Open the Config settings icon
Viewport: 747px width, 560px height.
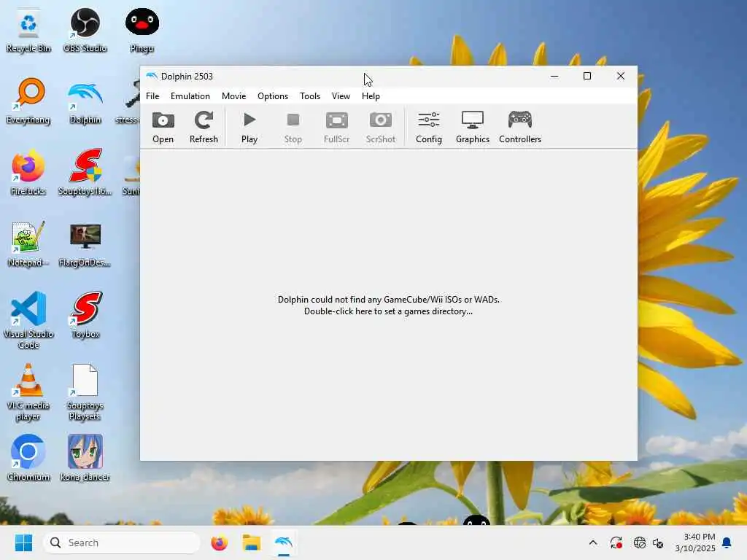pos(429,127)
